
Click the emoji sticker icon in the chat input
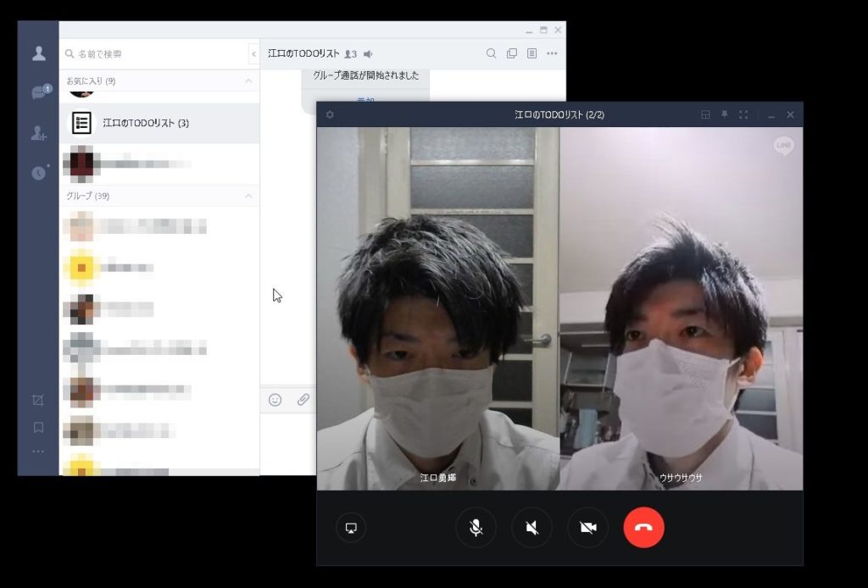click(275, 400)
